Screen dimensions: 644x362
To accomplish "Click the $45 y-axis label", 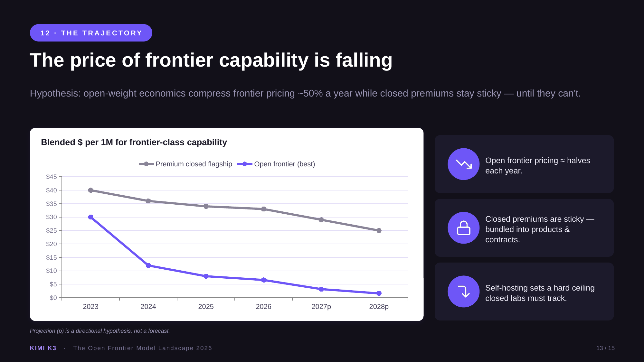I will [x=52, y=177].
